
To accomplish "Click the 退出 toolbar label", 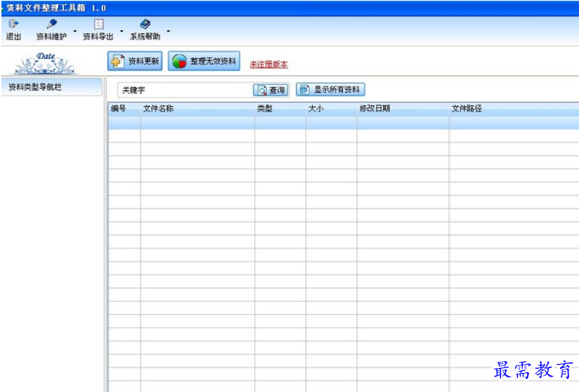I will 13,37.
